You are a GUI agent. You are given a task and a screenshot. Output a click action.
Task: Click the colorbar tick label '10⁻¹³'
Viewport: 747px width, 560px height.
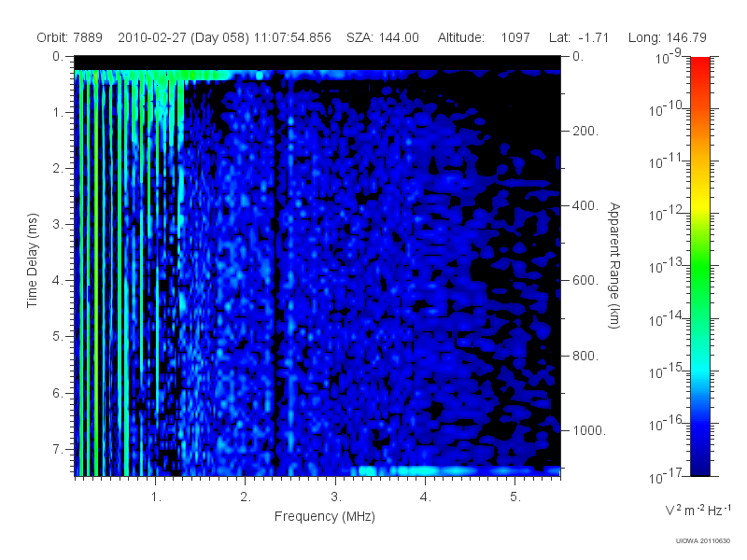tap(667, 266)
